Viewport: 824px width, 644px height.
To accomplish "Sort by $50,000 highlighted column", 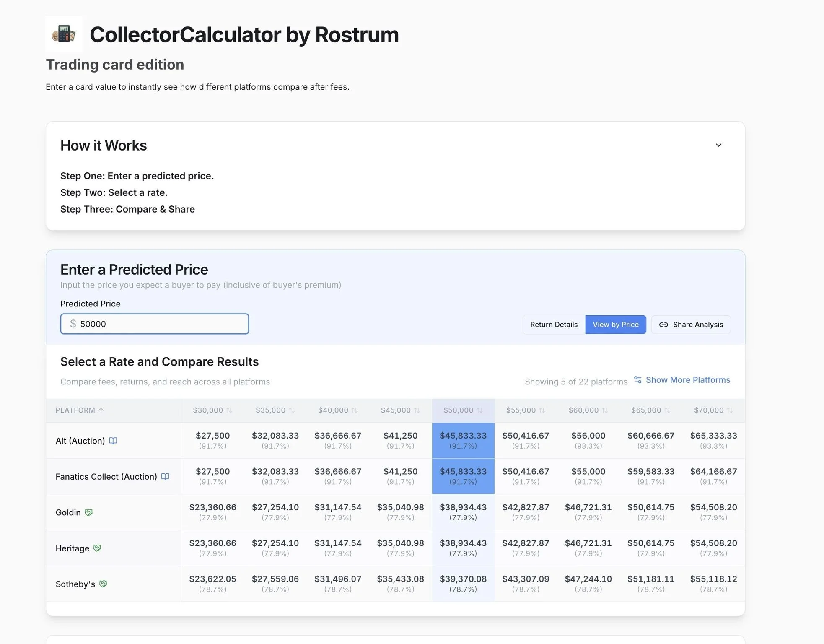I will (x=463, y=410).
